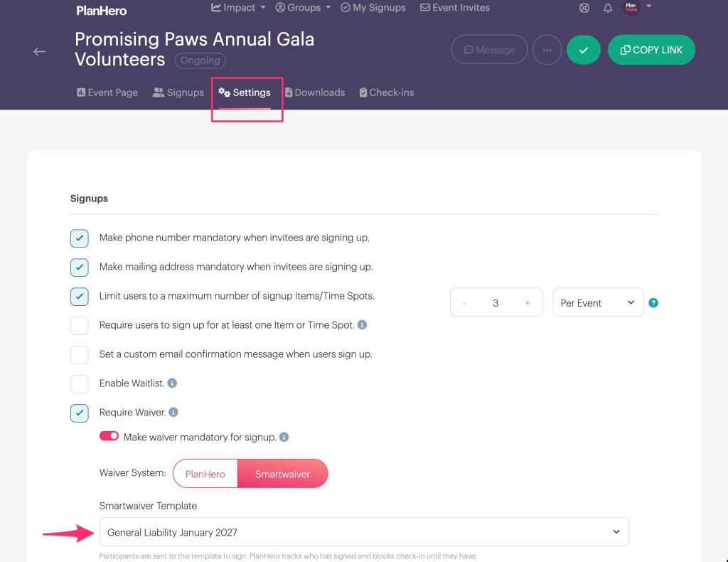Click the event title Promising Paws heading
The image size is (728, 562).
(195, 49)
